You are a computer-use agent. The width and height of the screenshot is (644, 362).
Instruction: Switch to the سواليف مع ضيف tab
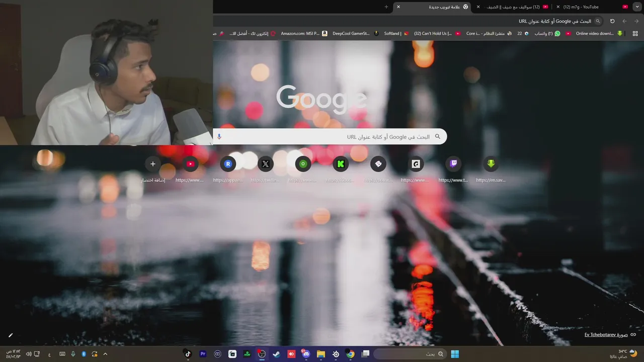[513, 7]
